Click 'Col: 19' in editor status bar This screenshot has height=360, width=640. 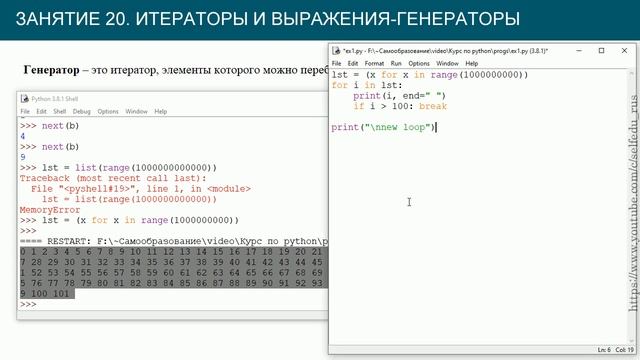[x=624, y=350]
